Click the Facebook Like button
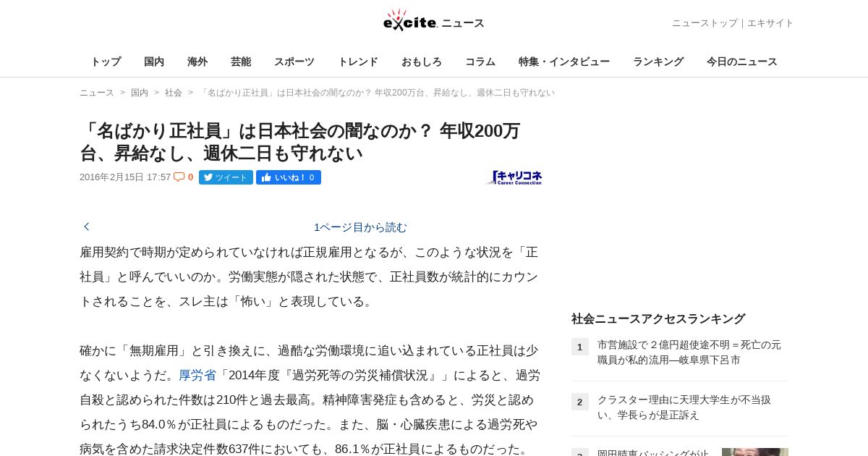868x456 pixels. [289, 177]
